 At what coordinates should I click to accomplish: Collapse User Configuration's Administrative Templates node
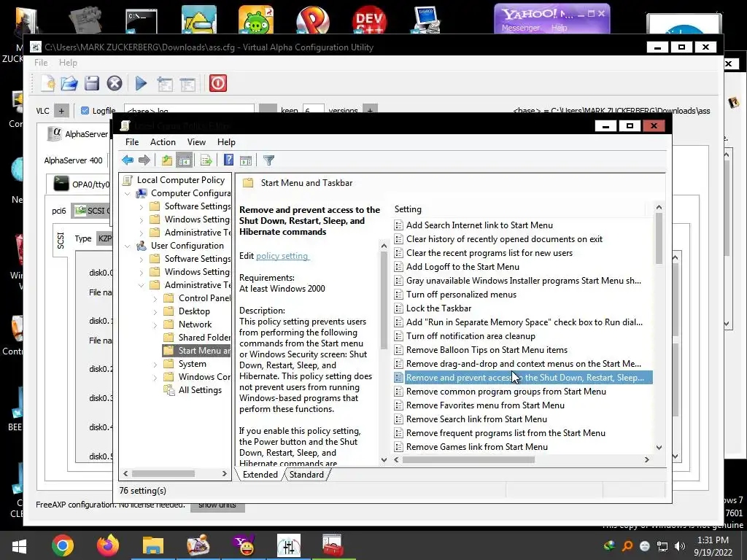[141, 286]
